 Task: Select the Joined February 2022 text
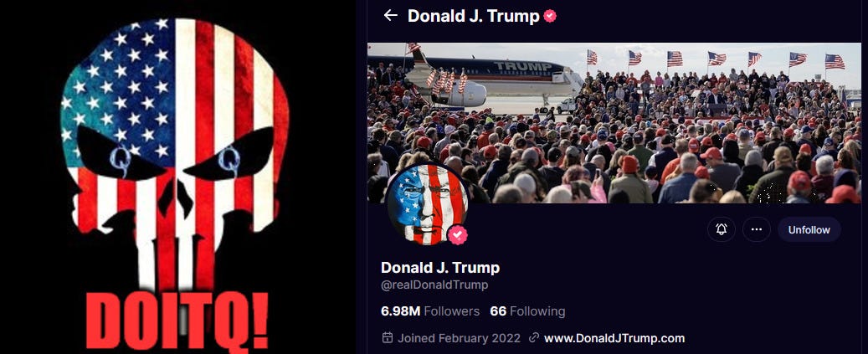[459, 338]
